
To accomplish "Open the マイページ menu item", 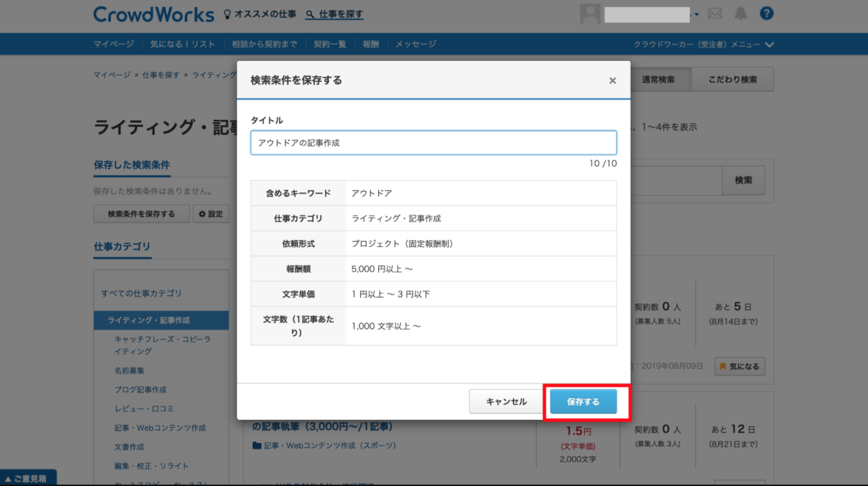I will [114, 44].
